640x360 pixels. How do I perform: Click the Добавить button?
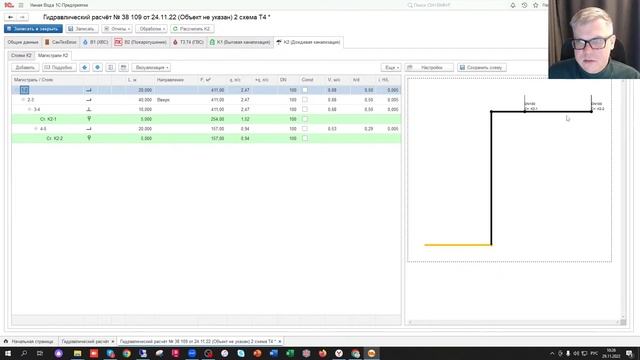click(x=25, y=67)
